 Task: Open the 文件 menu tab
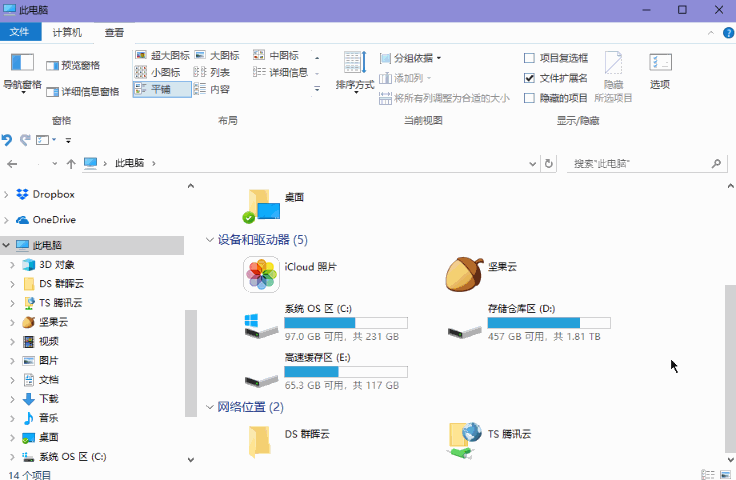[20, 32]
